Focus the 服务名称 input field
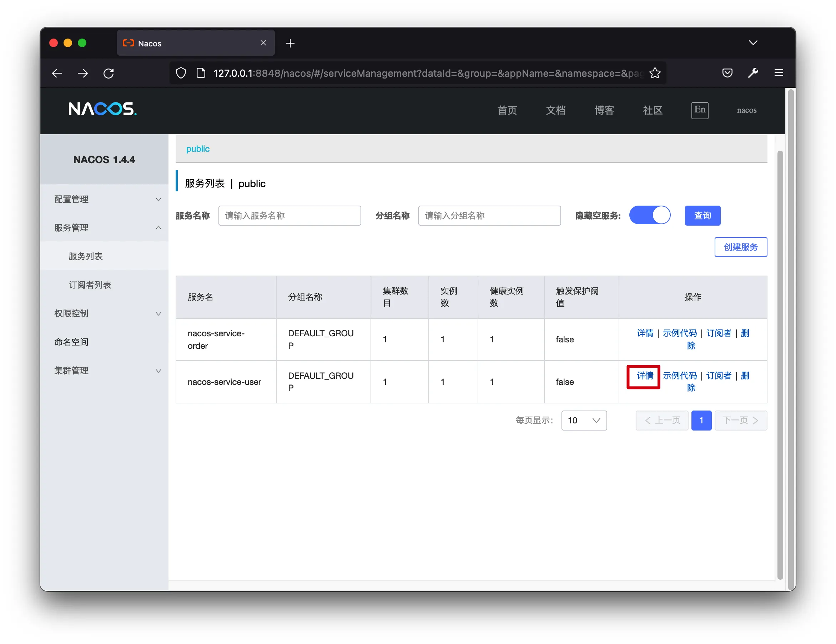The width and height of the screenshot is (836, 644). tap(289, 216)
